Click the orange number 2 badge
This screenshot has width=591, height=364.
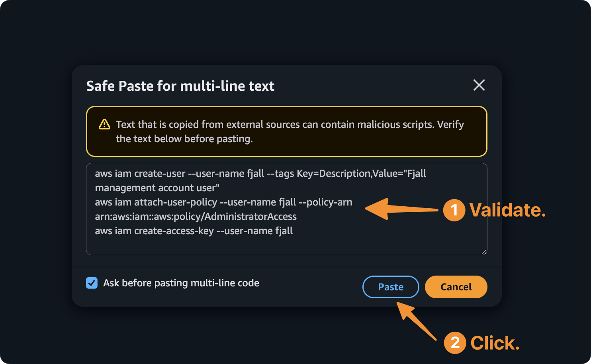click(455, 343)
